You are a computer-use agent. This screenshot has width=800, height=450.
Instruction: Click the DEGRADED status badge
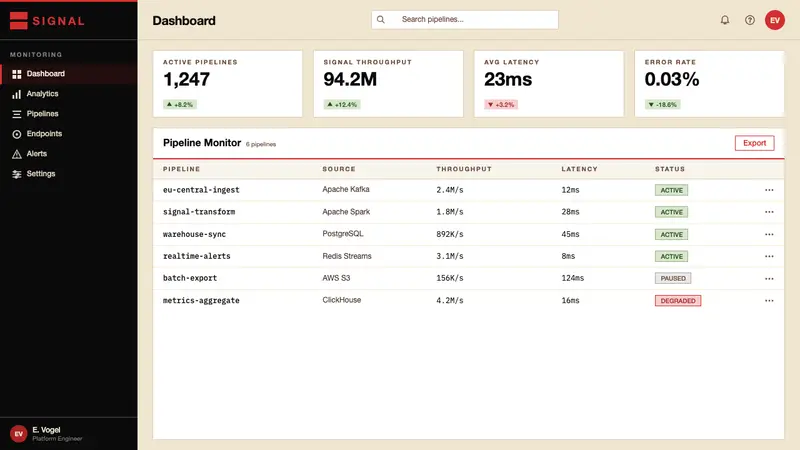pyautogui.click(x=678, y=301)
